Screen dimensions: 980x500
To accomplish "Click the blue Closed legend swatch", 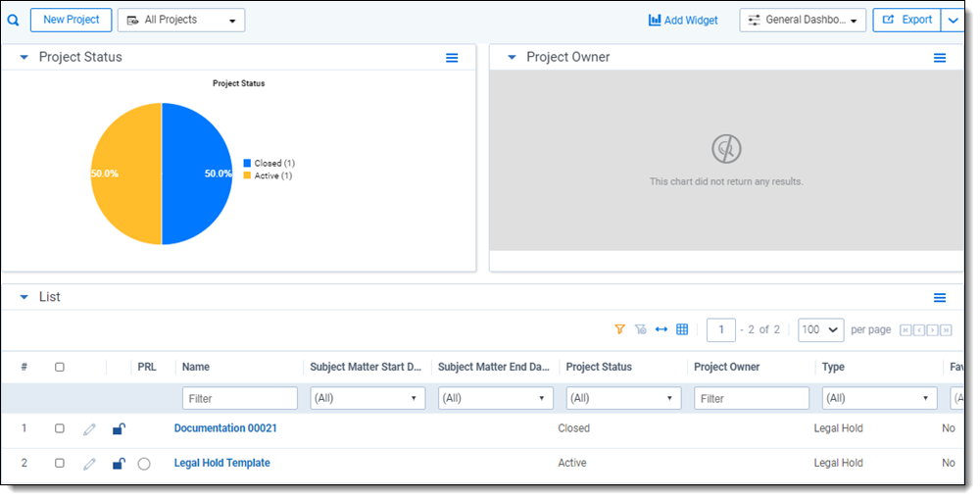I will (247, 164).
